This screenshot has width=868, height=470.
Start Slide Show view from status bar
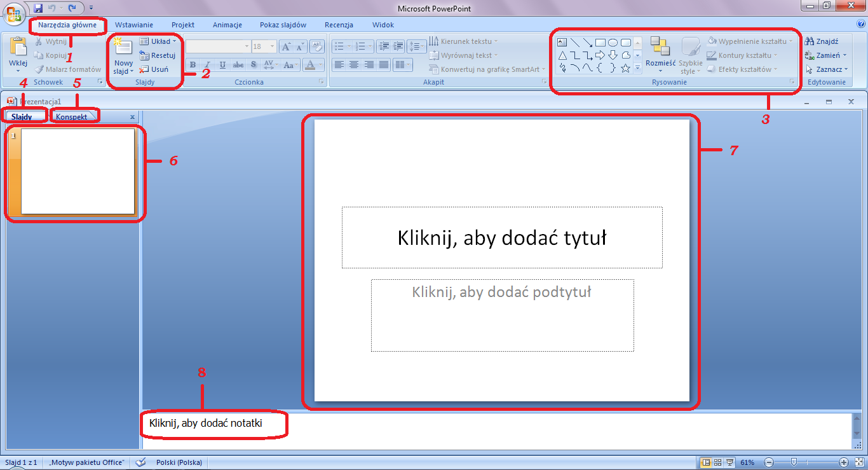(x=729, y=462)
